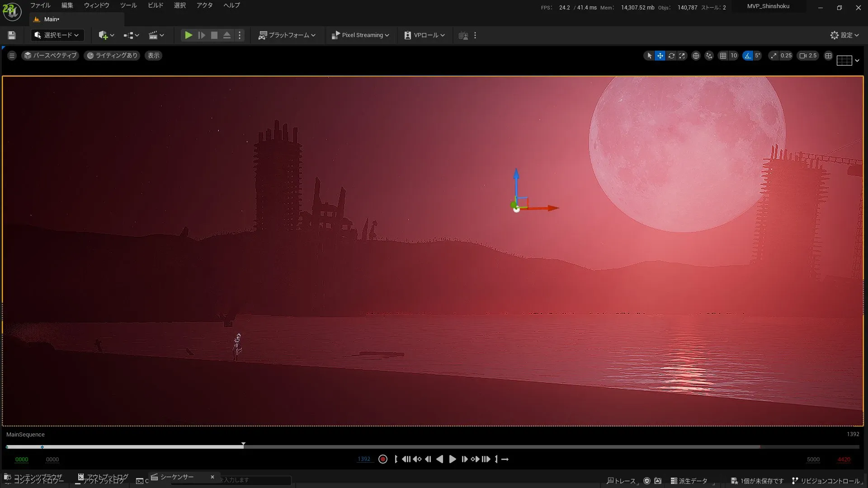Open the パースペクティブ viewport type menu
This screenshot has height=488, width=868.
(x=50, y=56)
